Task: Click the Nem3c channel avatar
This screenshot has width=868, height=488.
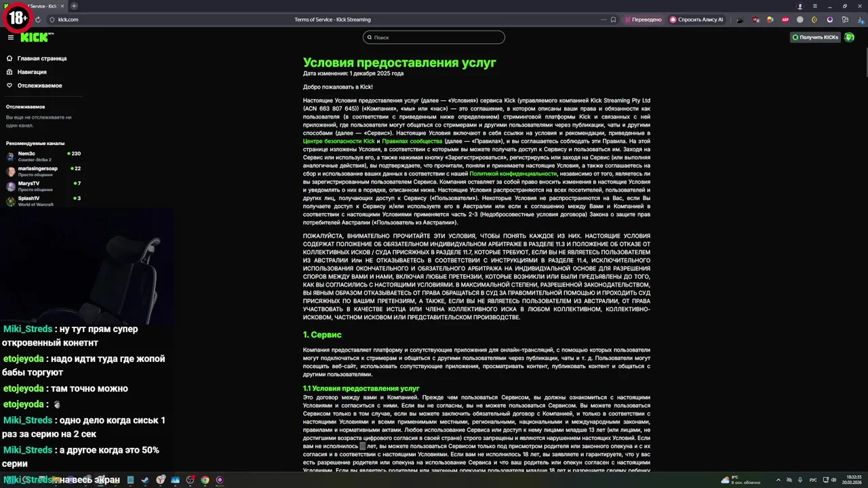Action: click(11, 157)
